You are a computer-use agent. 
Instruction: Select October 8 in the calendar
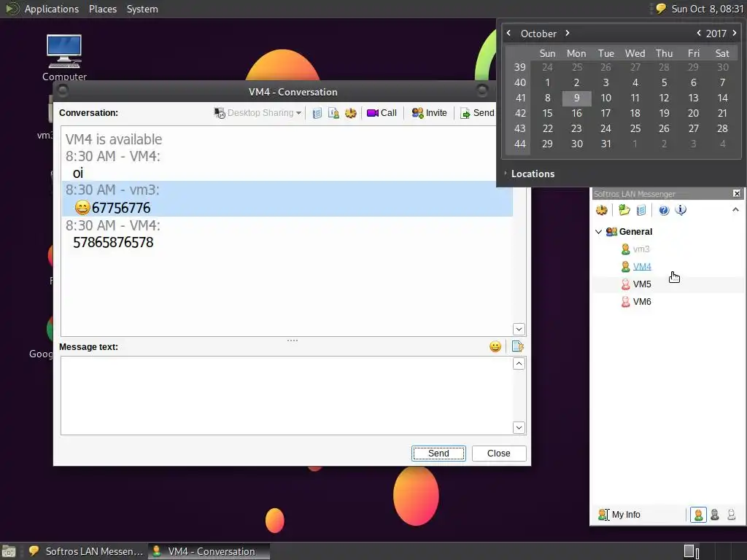point(547,98)
